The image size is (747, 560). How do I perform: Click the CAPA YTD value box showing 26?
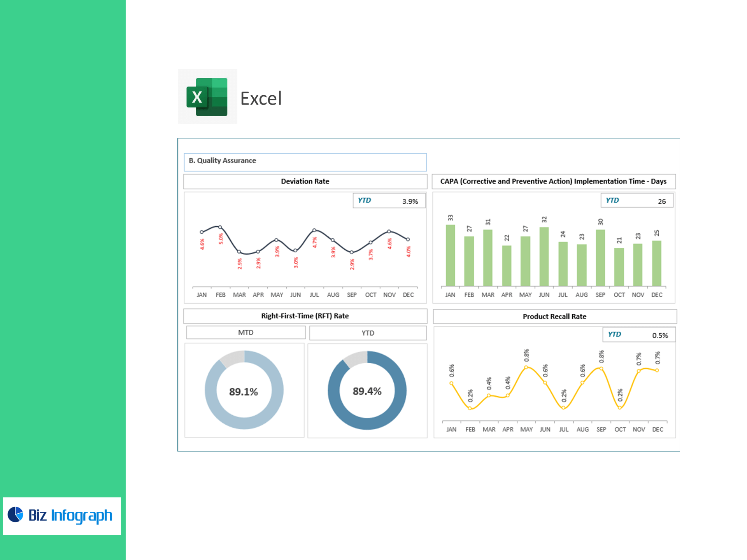click(637, 201)
